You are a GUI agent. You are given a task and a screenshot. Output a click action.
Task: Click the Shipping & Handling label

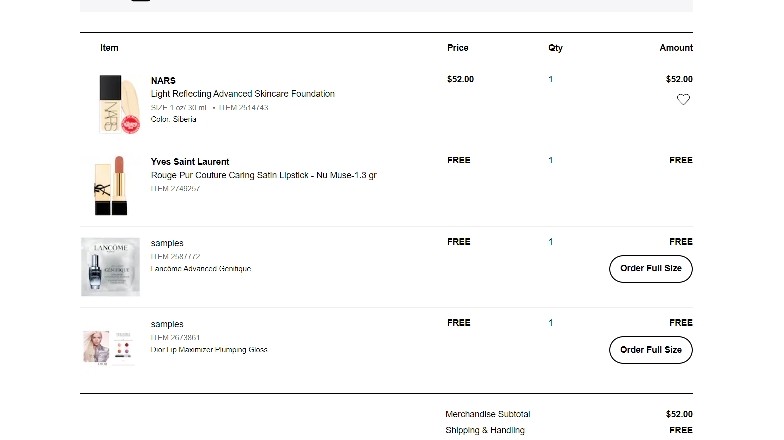(x=484, y=430)
